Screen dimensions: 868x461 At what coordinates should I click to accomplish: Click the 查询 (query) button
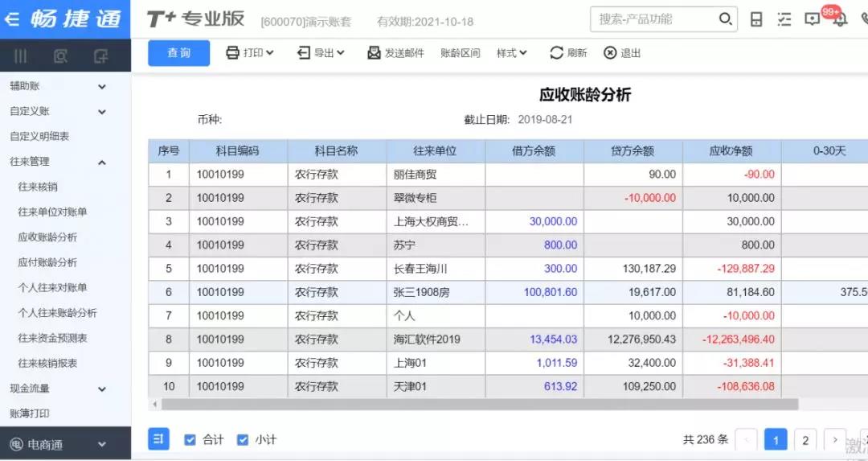pos(178,53)
